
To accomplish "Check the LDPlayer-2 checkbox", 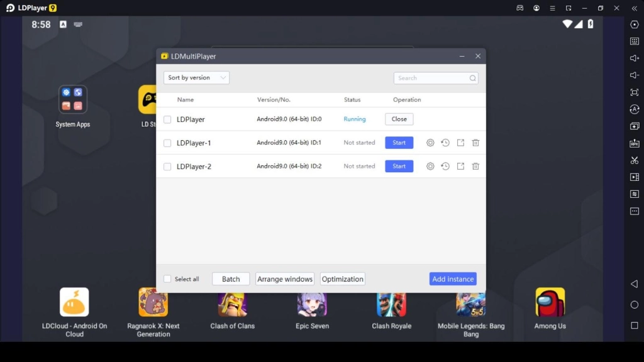I will click(x=167, y=167).
